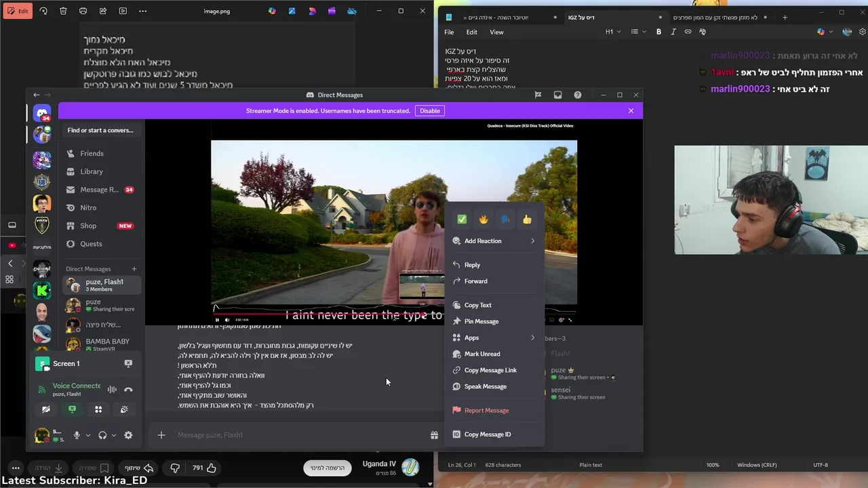868x488 pixels.
Task: Open Notepad View menu
Action: click(x=496, y=32)
